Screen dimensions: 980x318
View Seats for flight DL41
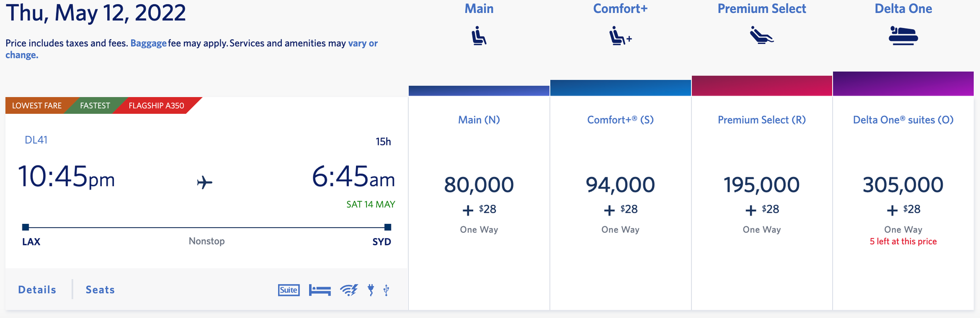[x=100, y=289]
